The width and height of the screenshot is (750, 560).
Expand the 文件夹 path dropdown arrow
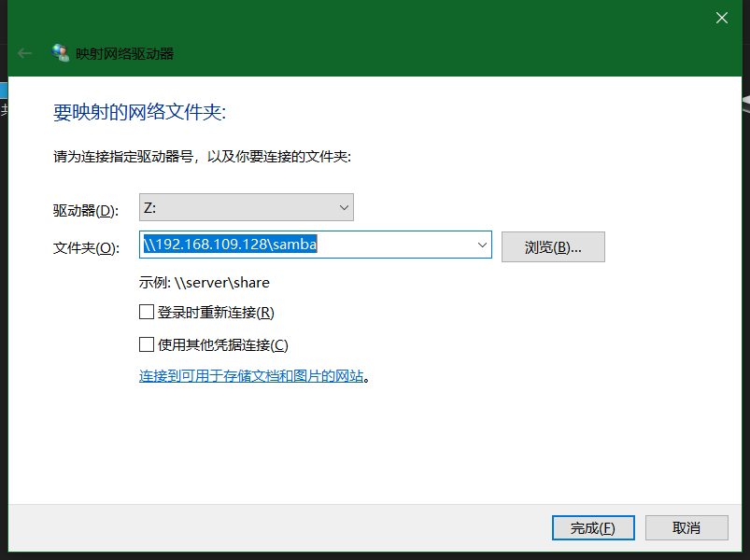pyautogui.click(x=483, y=245)
